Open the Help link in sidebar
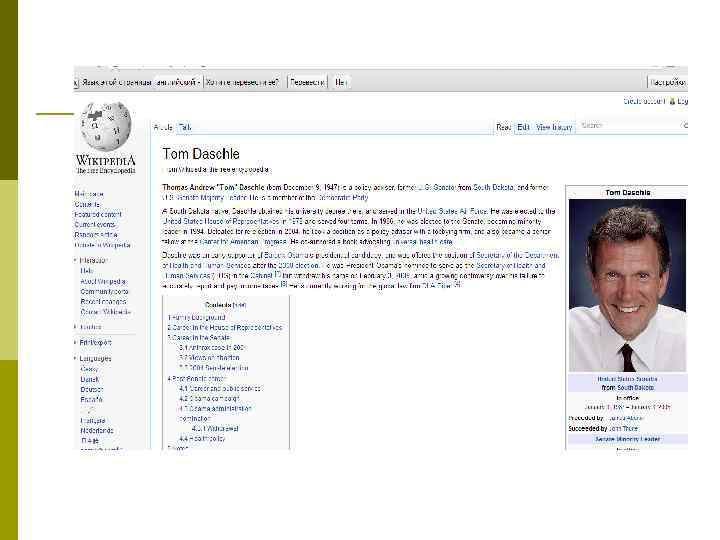 (87, 271)
